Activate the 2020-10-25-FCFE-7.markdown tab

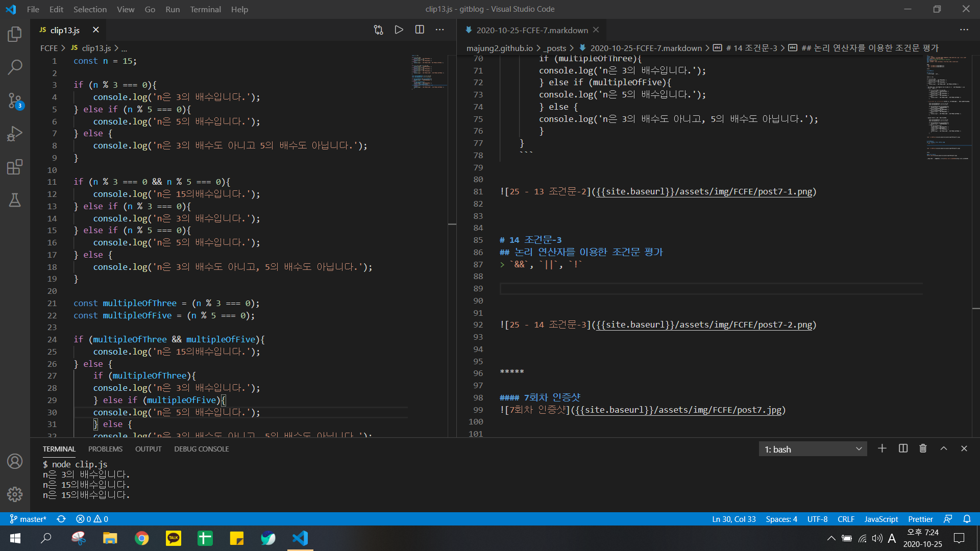coord(532,30)
